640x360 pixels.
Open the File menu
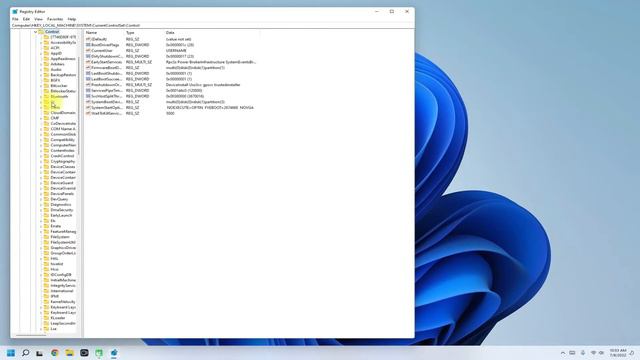pyautogui.click(x=15, y=19)
